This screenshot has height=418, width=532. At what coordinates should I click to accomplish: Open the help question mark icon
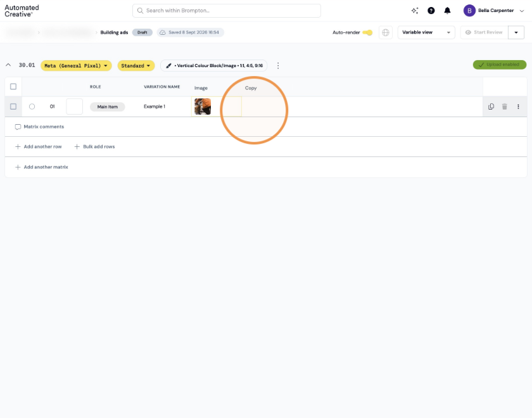(431, 11)
